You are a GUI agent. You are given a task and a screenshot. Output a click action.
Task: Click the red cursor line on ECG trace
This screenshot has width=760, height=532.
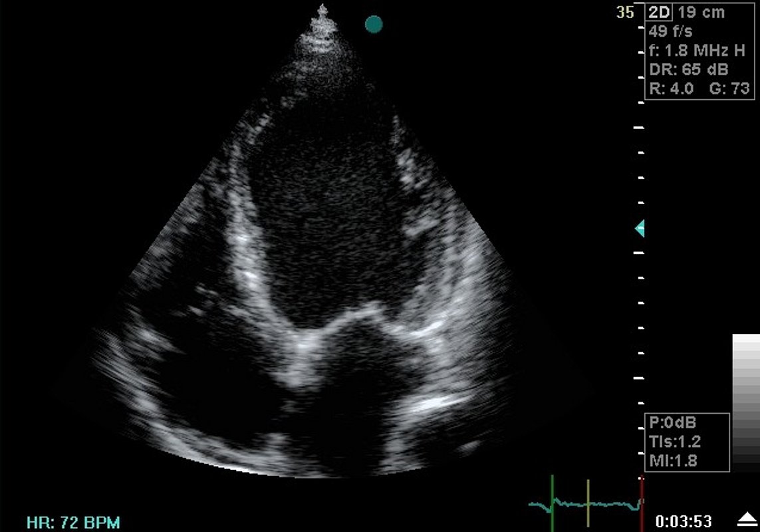pos(642,503)
